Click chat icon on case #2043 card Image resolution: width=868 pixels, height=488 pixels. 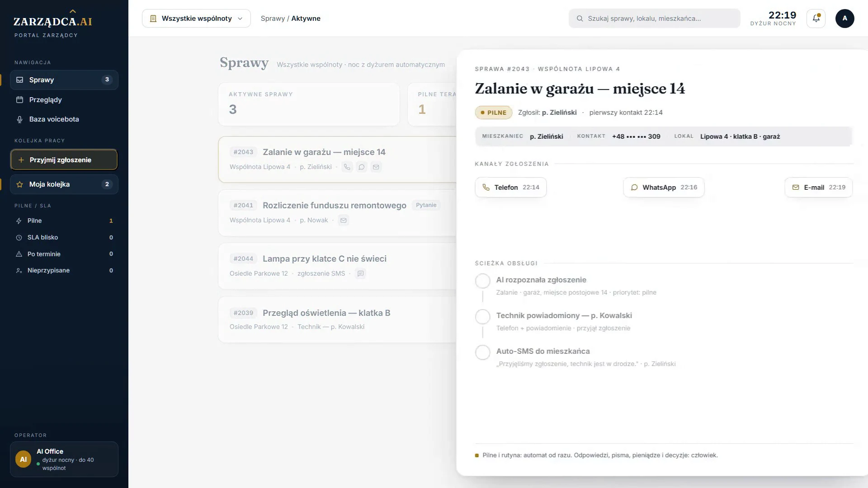[361, 167]
